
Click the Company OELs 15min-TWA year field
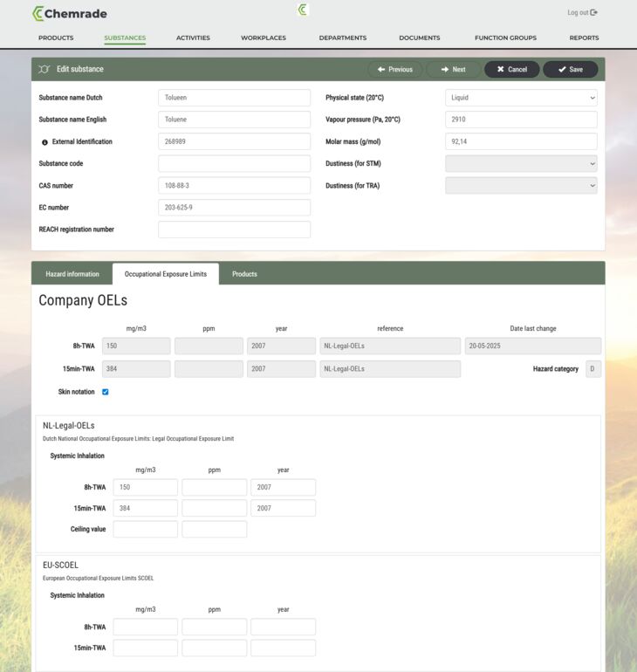pos(282,368)
